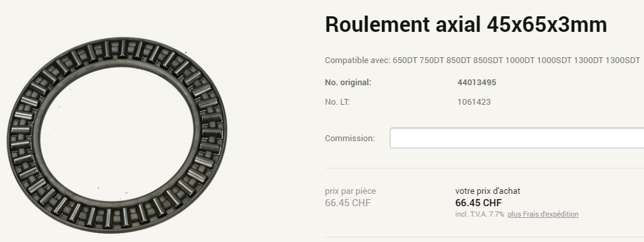
Task: Open the 'plus Frais d'expédition' link
Action: coord(543,214)
